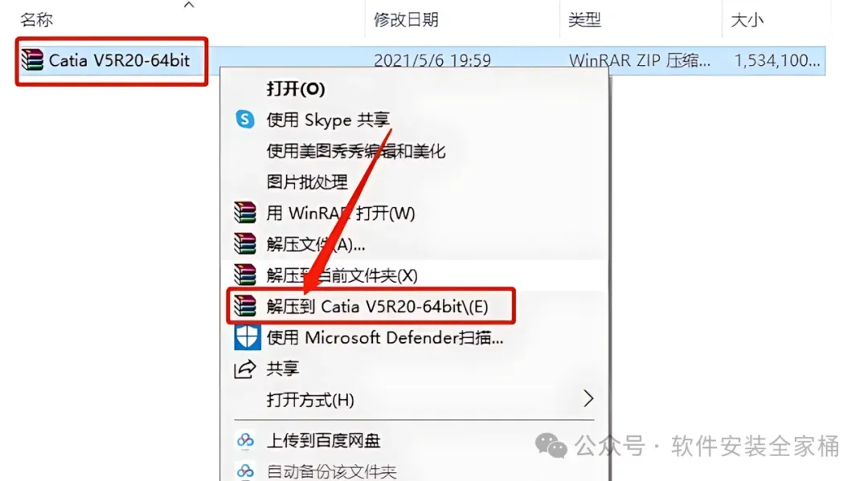Choose 打开(O) from context menu
This screenshot has height=481, width=868.
tap(296, 89)
